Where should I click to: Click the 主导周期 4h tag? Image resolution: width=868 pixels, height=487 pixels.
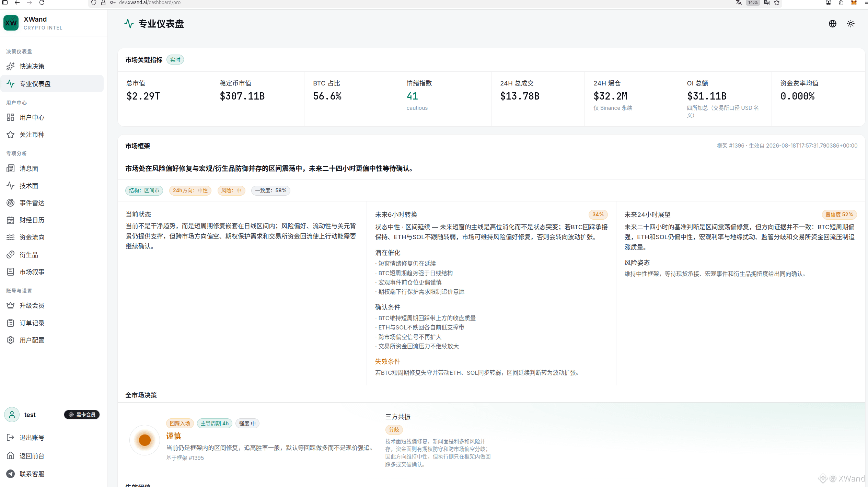[x=215, y=424]
